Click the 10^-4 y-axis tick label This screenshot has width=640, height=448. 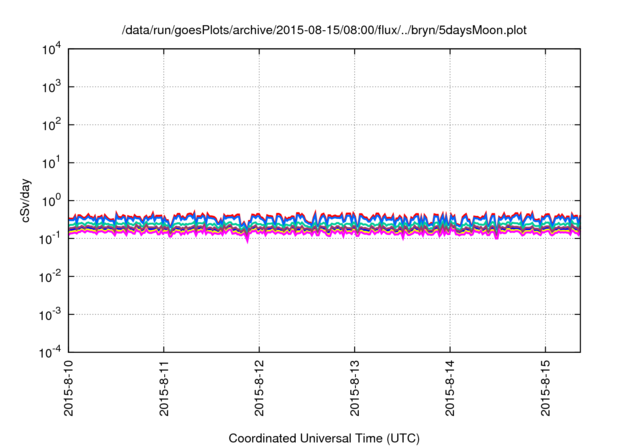pos(51,352)
